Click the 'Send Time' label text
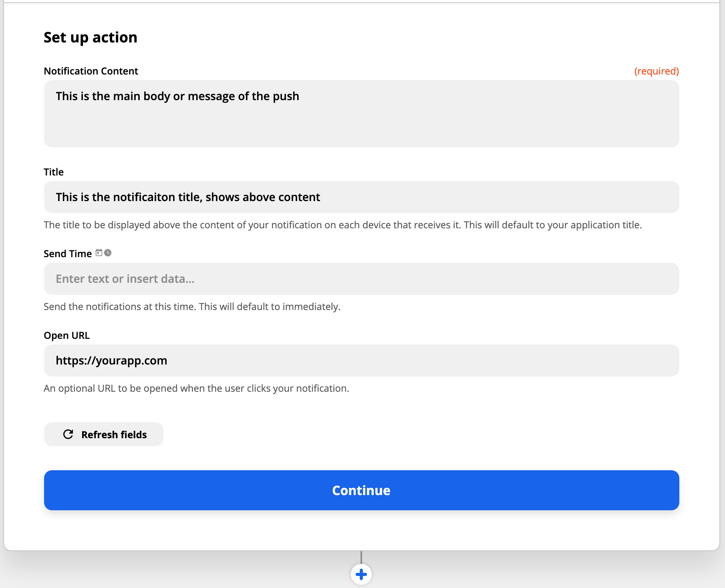This screenshot has height=588, width=725. [x=68, y=254]
